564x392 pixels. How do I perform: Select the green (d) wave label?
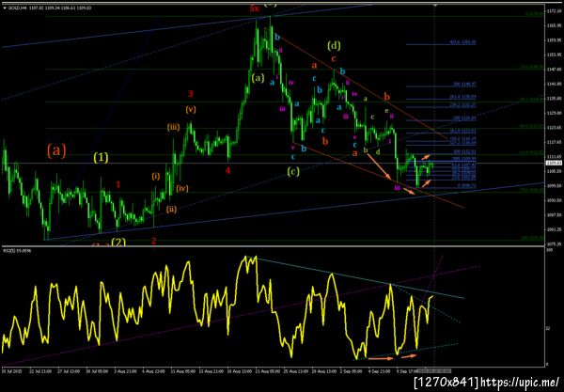click(x=334, y=46)
